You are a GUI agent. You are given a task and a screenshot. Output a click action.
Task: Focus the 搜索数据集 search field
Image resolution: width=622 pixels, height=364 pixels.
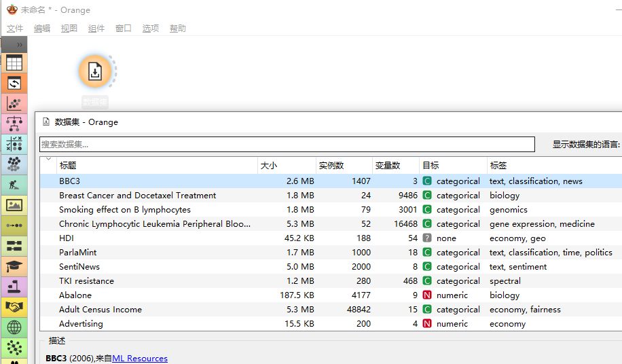pos(287,145)
